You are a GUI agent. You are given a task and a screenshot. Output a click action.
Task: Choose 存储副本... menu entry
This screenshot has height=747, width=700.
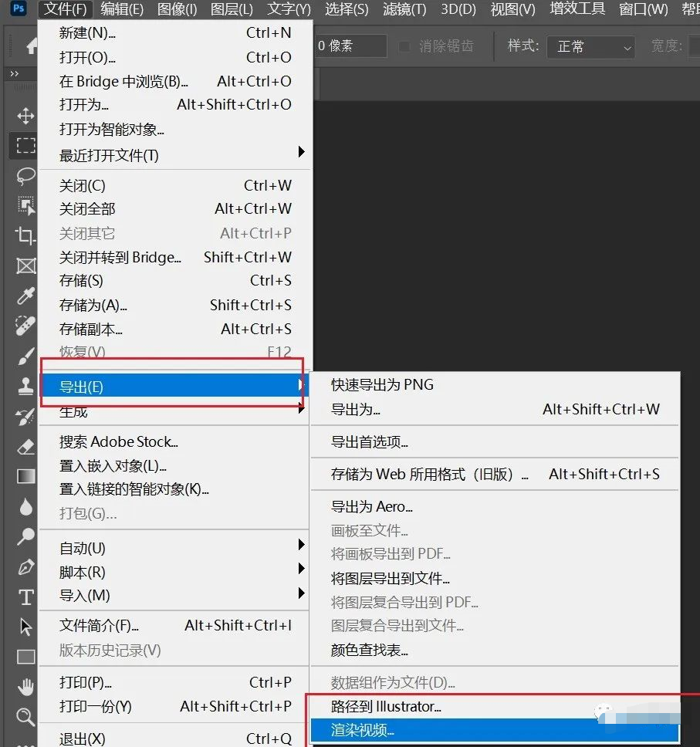tap(174, 329)
